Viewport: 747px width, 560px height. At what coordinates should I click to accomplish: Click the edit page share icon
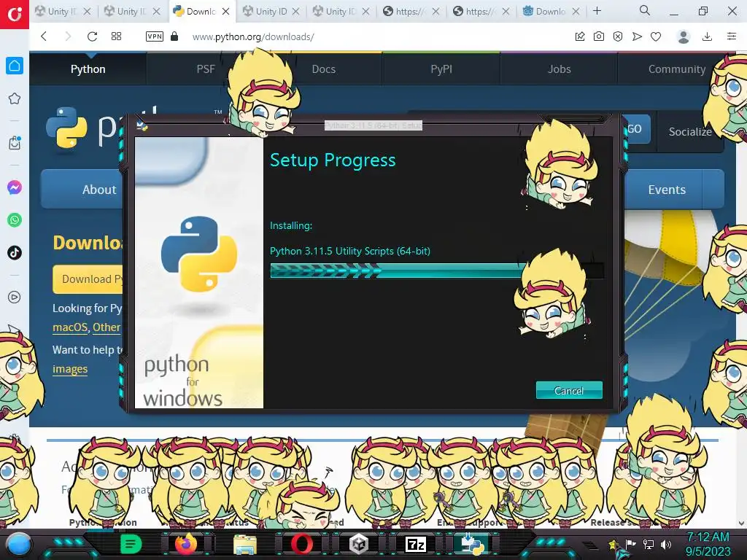tap(580, 36)
